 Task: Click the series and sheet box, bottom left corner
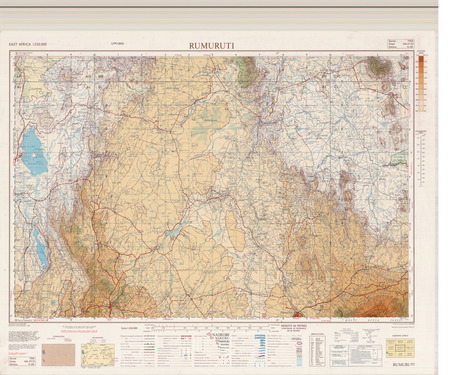coord(22,361)
